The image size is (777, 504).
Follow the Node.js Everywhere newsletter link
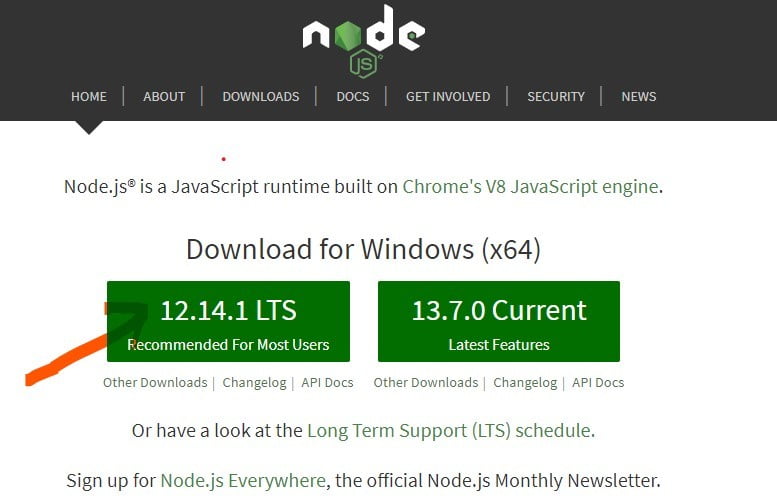[x=243, y=481]
